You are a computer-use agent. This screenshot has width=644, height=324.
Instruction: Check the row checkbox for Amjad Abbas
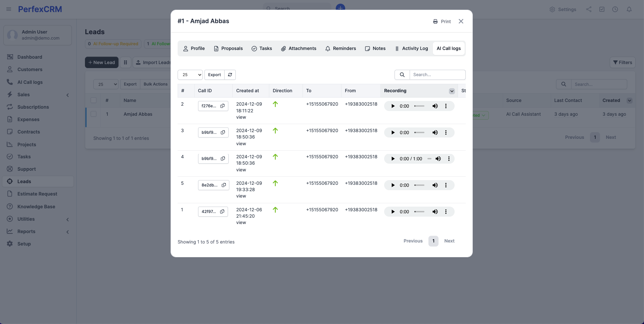coord(93,114)
